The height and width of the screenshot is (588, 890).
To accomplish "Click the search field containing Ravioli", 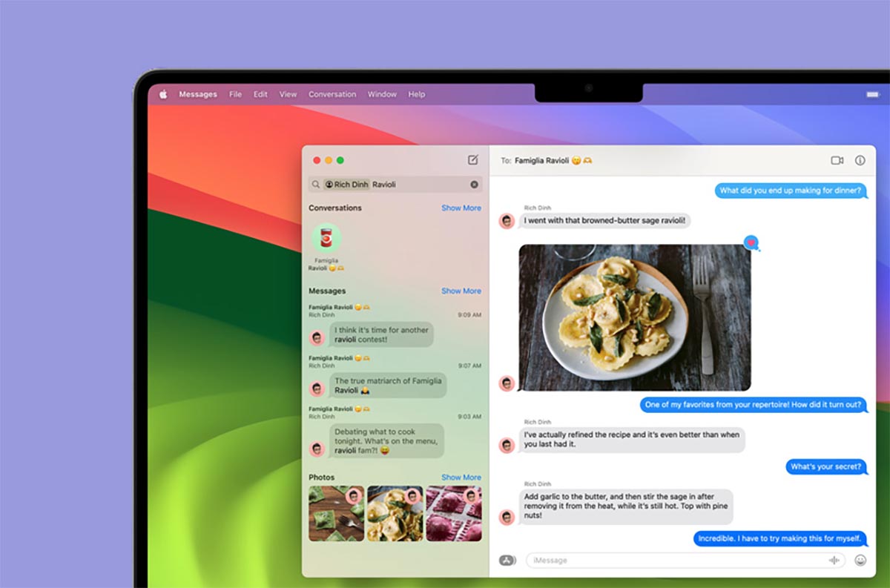I will [x=395, y=185].
